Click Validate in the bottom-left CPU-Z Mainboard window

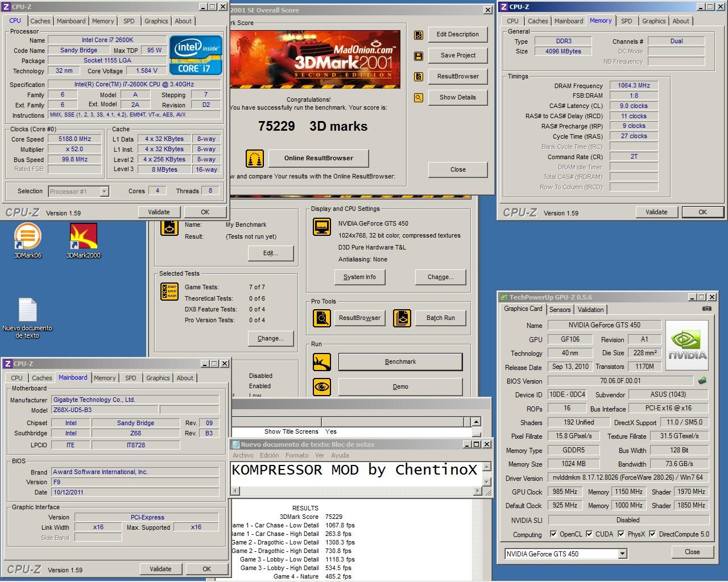coord(160,569)
